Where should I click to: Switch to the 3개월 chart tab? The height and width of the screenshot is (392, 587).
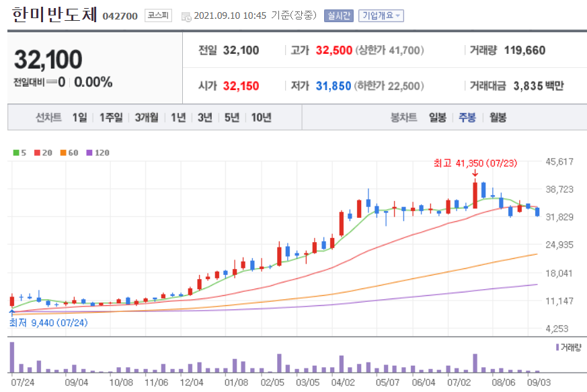tap(149, 116)
